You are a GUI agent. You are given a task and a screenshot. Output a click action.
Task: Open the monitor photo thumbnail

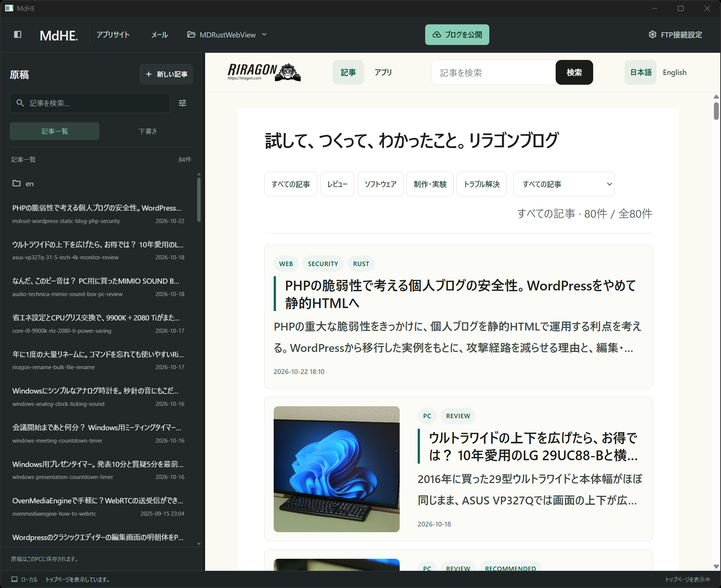336,469
